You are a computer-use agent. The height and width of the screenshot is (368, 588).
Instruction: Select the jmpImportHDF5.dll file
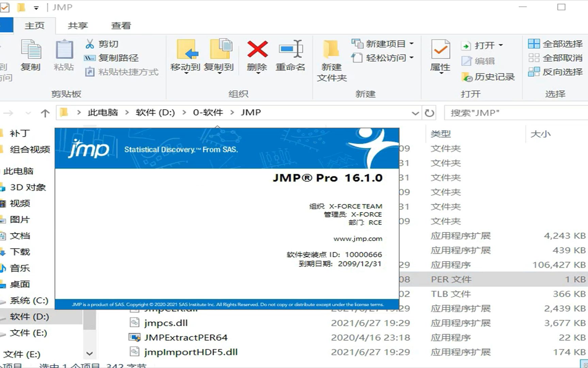pos(191,352)
